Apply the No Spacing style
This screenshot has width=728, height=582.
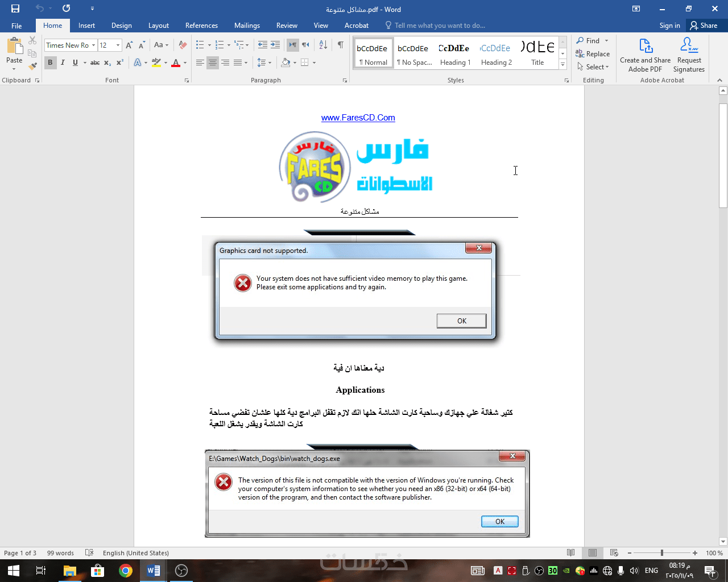point(414,53)
